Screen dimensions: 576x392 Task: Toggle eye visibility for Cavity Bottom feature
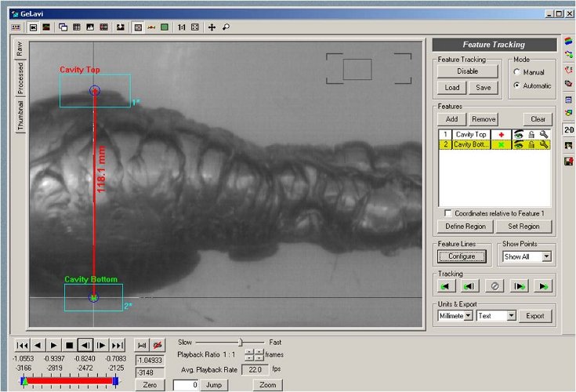click(x=518, y=145)
